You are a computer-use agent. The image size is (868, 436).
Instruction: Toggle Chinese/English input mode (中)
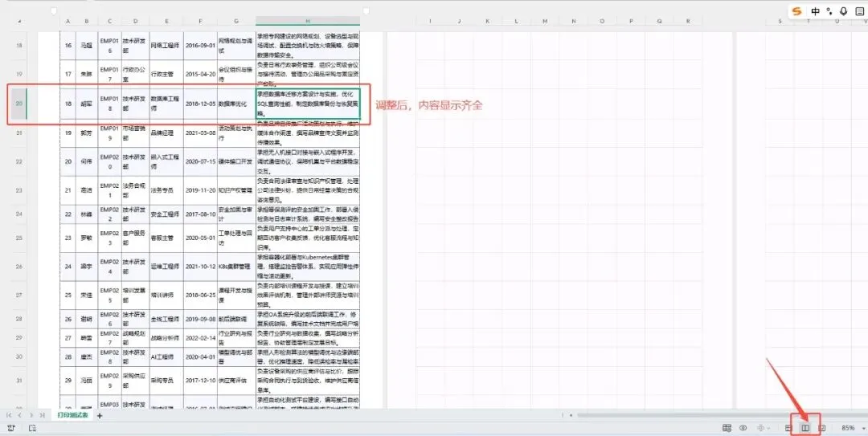click(816, 11)
